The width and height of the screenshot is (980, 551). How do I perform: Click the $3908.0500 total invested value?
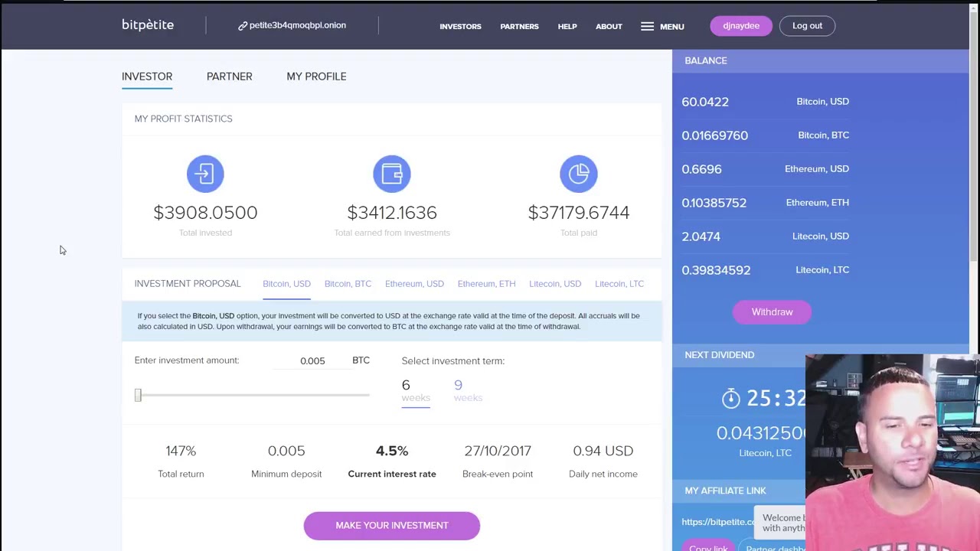tap(205, 213)
